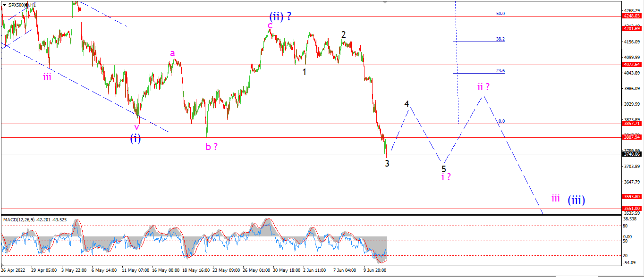The image size is (644, 277).
Task: Select the magenta 'iii' label near the channel
Action: 47,77
